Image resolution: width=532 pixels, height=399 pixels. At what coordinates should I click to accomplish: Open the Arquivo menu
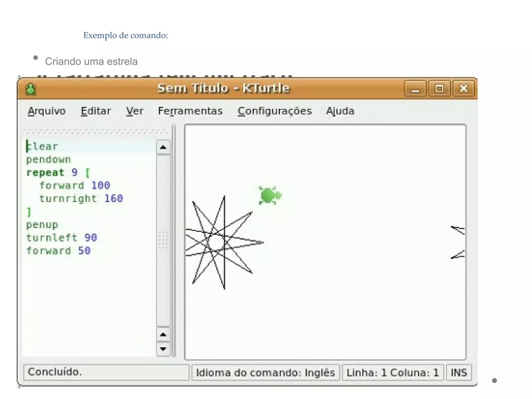[47, 111]
